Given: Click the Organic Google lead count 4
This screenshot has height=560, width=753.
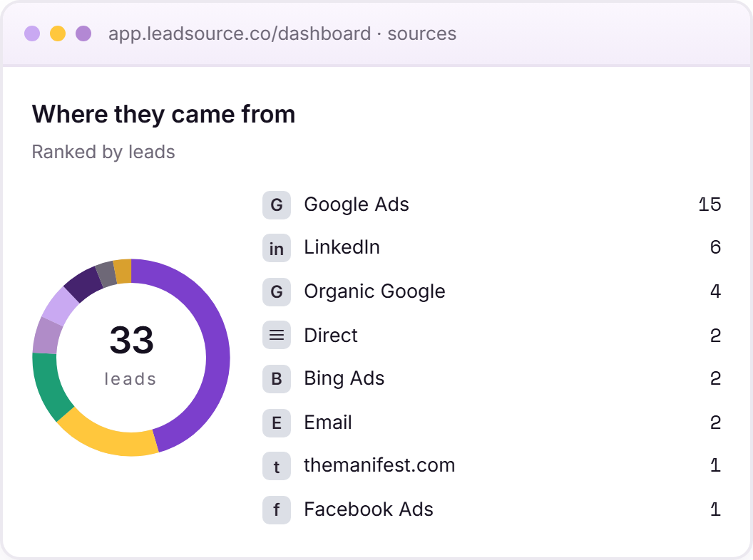Looking at the screenshot, I should [x=715, y=291].
